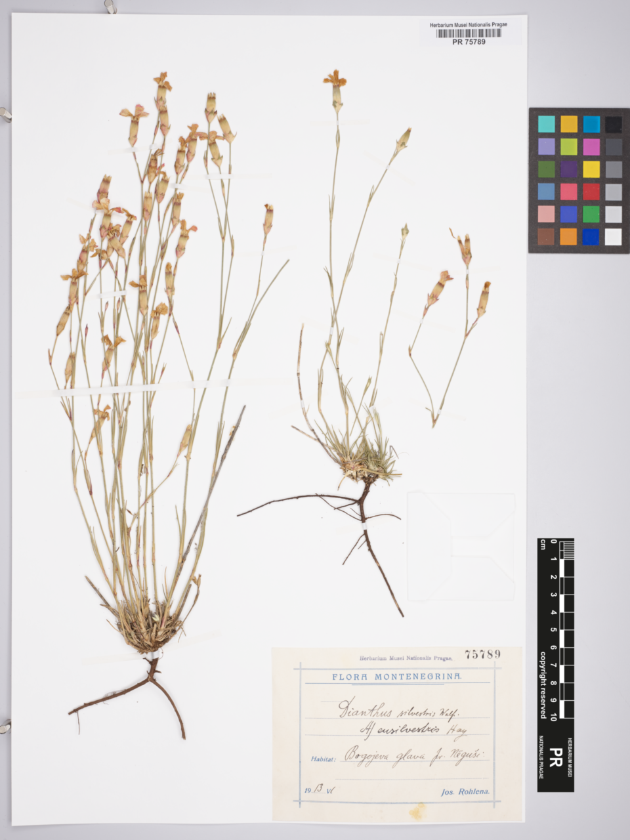Viewport: 630px width, 840px height.
Task: Click the 'PR 75789' text under the barcode
Action: pyautogui.click(x=469, y=42)
